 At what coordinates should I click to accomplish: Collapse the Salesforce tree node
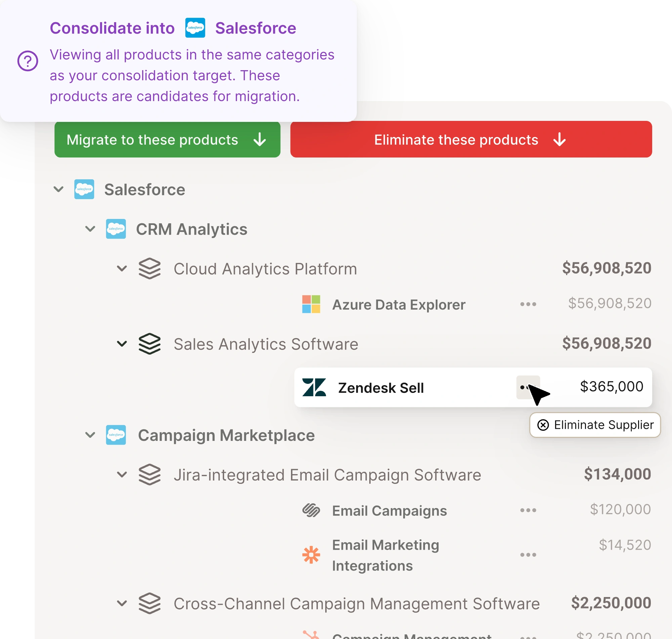(x=58, y=190)
